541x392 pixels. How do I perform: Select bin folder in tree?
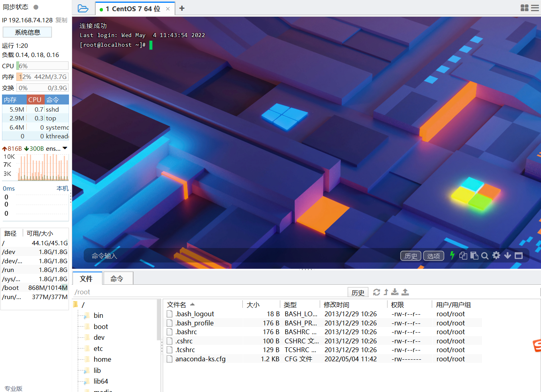tap(98, 315)
